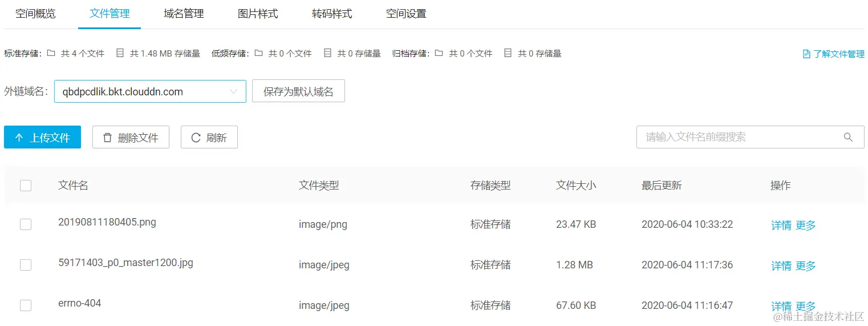Switch to the 空间概览 tab

[x=35, y=14]
